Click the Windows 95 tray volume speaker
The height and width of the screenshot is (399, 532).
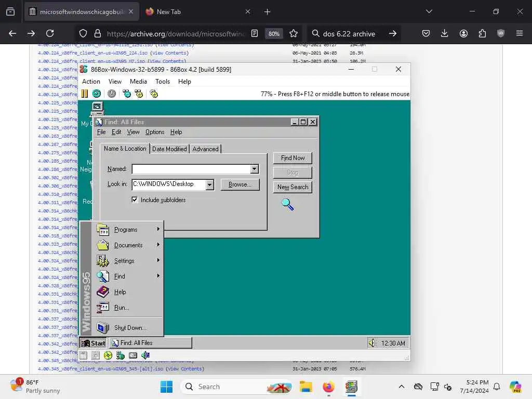[x=372, y=343]
